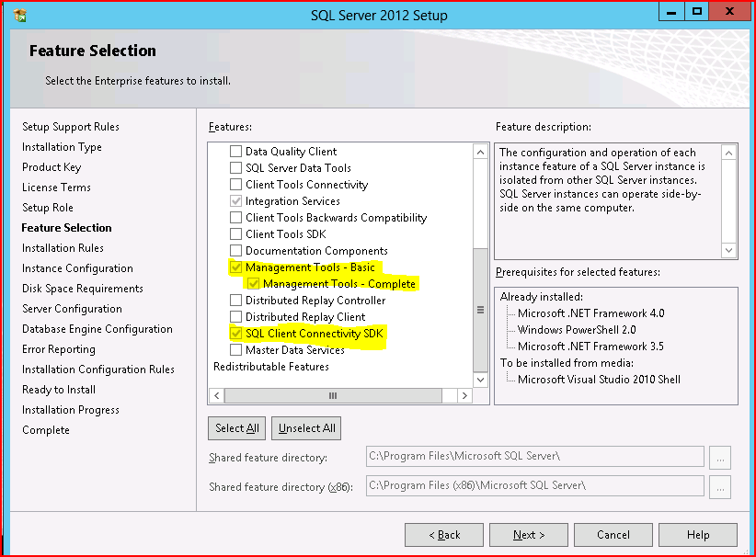Click Microsoft .NET Framework 4.0 prerequisite
The height and width of the screenshot is (557, 756).
click(x=591, y=313)
